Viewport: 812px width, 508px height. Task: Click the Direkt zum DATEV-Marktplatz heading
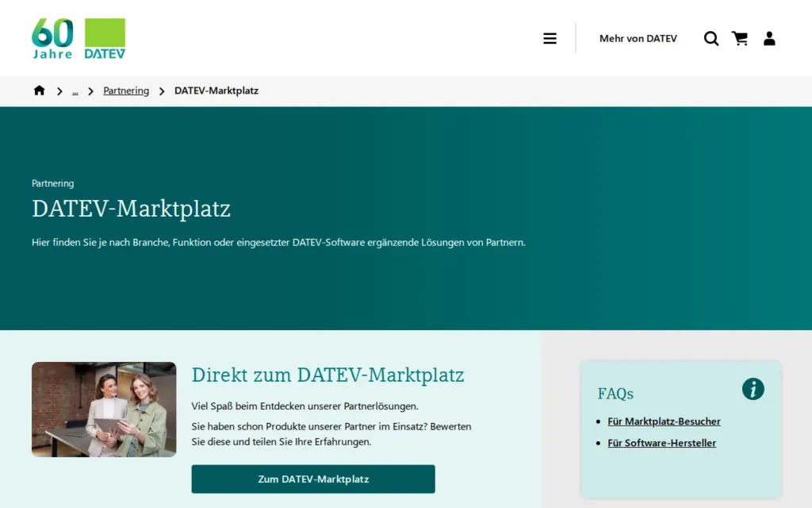click(327, 375)
